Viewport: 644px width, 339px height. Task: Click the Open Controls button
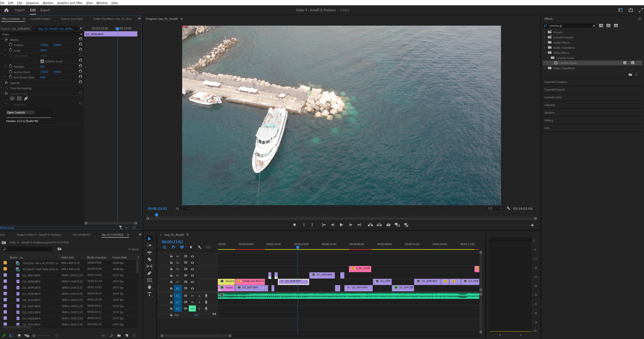tap(20, 113)
